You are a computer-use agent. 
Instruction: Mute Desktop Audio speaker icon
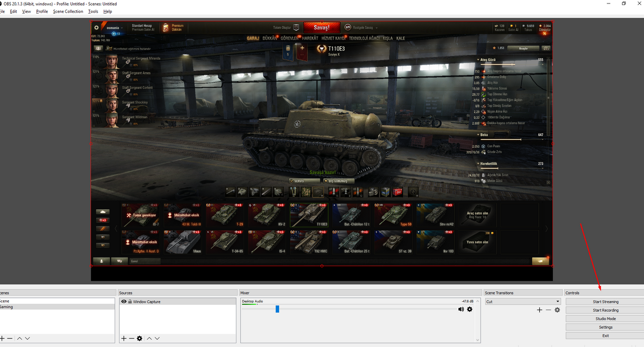(x=461, y=309)
